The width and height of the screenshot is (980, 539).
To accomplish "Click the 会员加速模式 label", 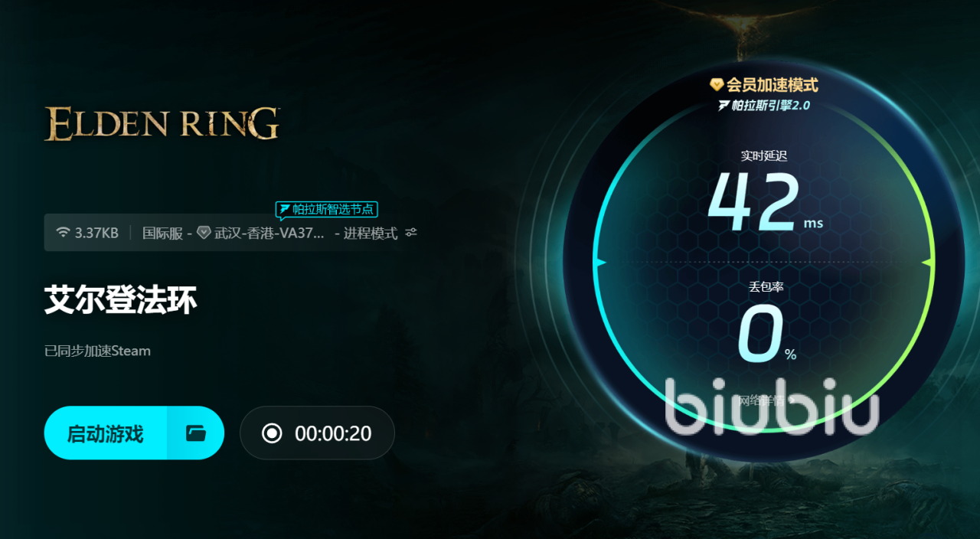I will point(772,85).
